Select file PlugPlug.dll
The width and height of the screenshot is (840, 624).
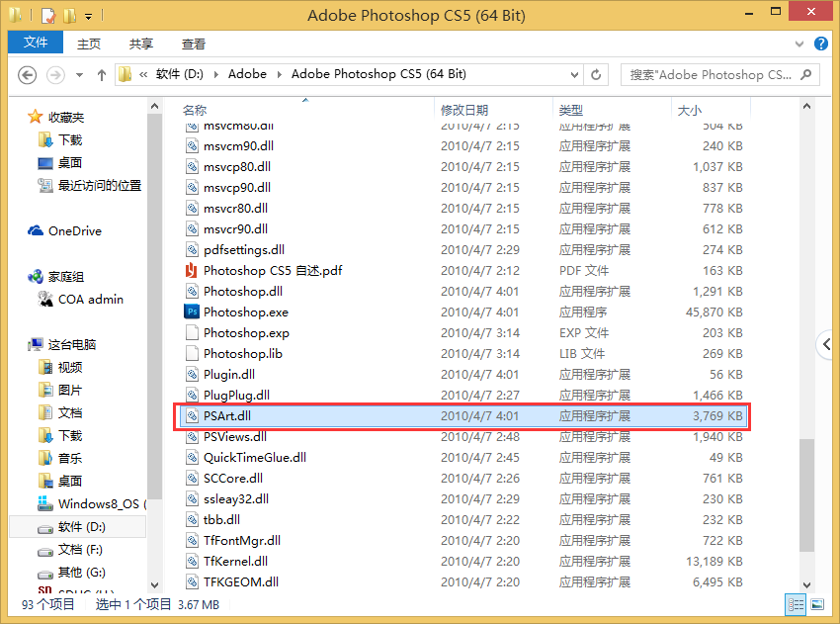(x=236, y=396)
